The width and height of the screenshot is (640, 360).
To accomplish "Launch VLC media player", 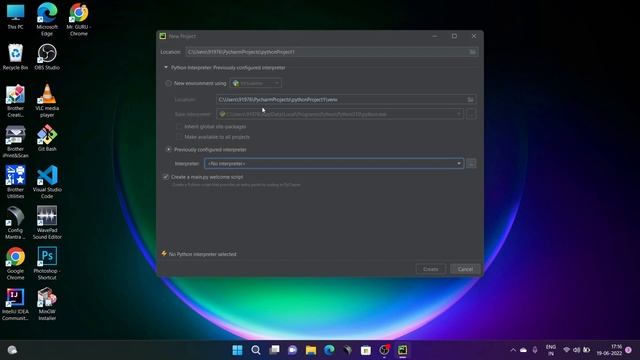I will [47, 101].
